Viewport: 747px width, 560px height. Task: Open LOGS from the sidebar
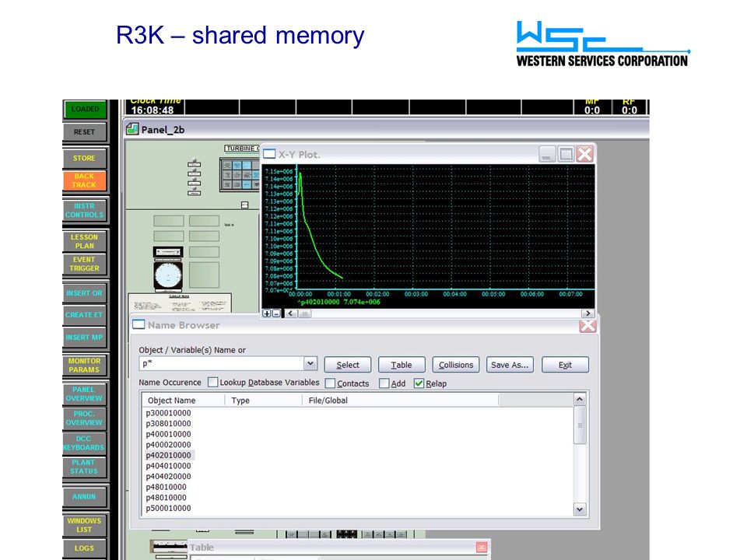pos(84,548)
